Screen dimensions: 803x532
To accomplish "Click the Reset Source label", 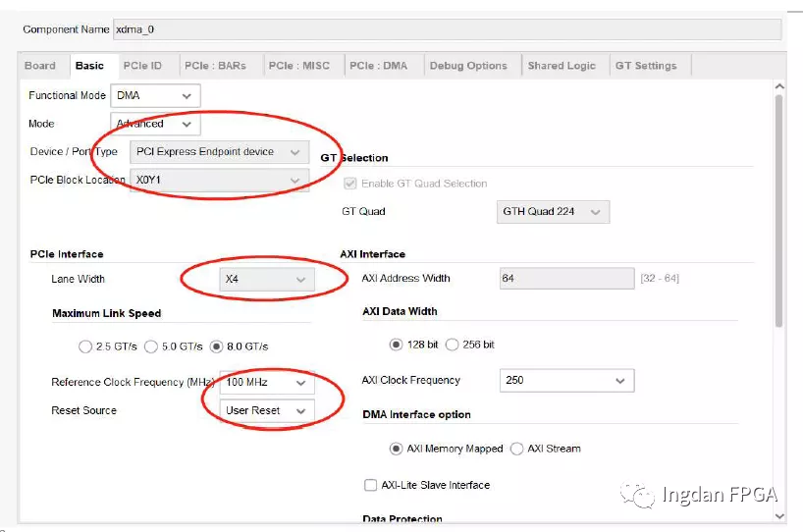I will pos(84,410).
